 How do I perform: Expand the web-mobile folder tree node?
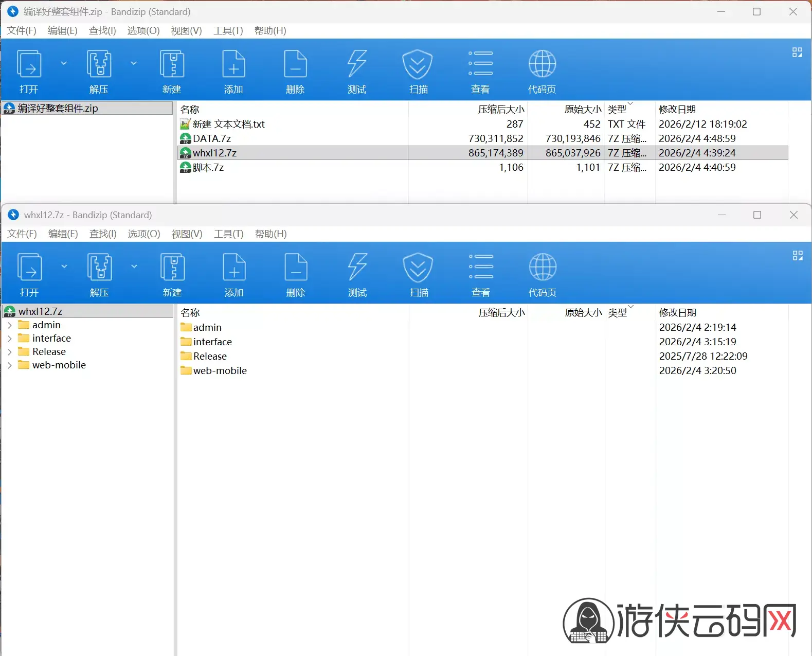10,365
